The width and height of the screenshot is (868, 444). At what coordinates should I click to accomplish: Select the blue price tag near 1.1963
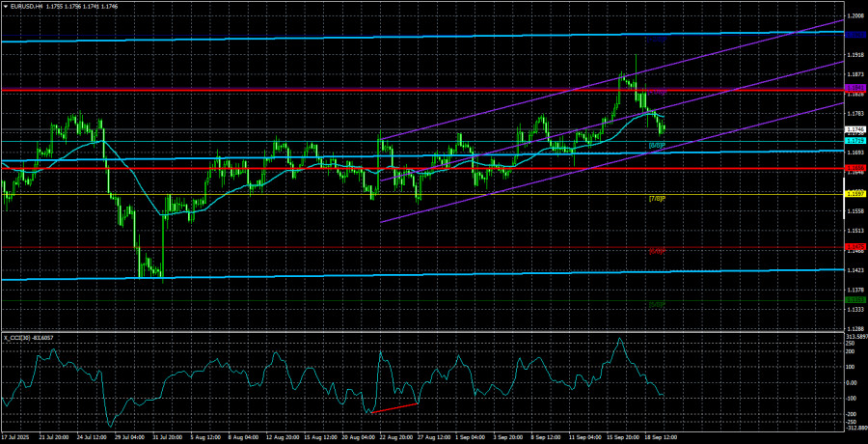pos(854,34)
